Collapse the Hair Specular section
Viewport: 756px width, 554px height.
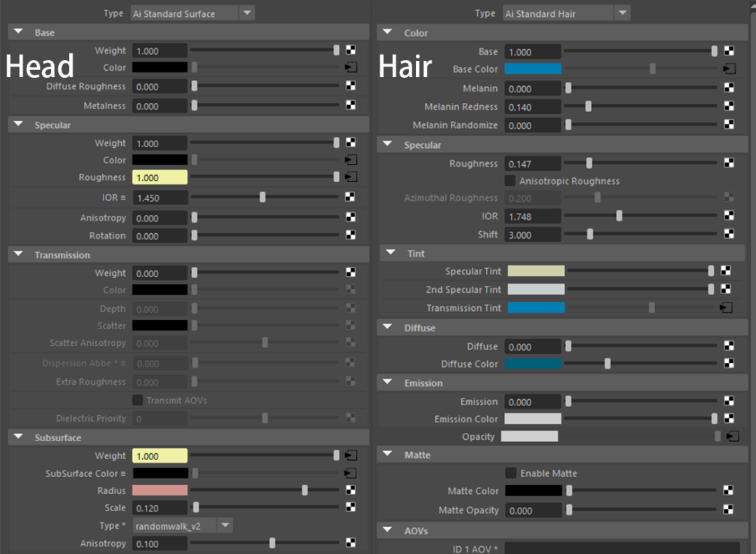386,144
